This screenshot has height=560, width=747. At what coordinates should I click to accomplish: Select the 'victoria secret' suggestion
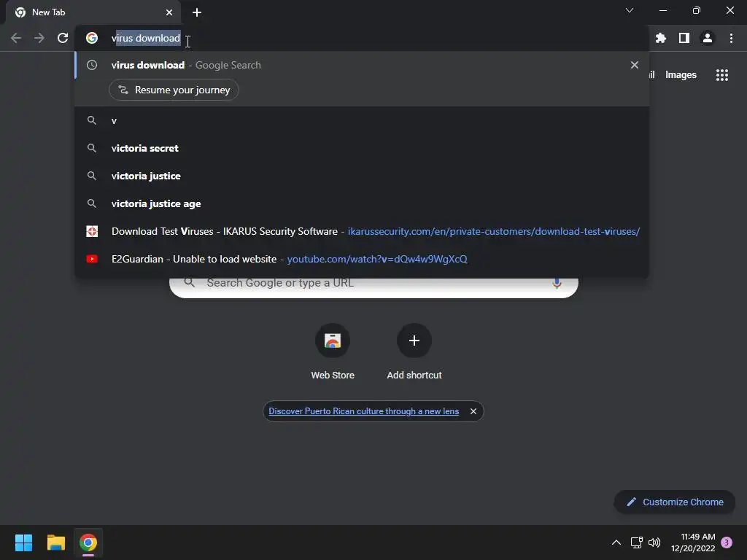point(362,149)
